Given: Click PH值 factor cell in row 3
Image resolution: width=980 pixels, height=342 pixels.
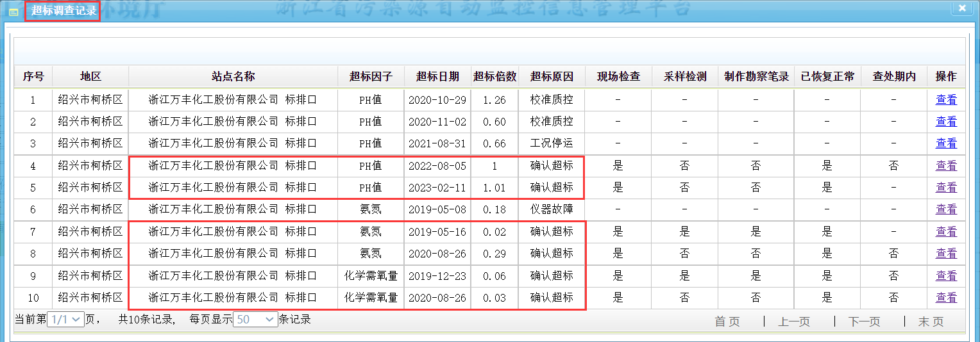Looking at the screenshot, I should [371, 143].
